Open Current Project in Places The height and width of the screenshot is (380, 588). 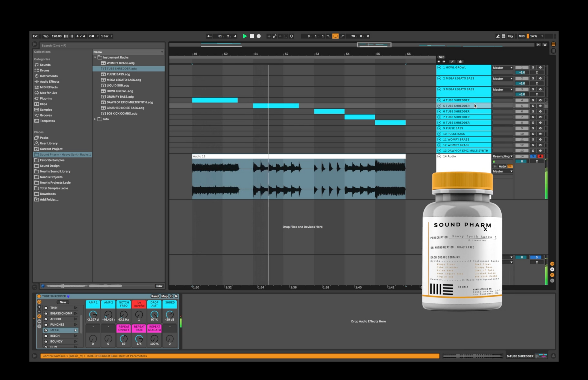pyautogui.click(x=51, y=149)
